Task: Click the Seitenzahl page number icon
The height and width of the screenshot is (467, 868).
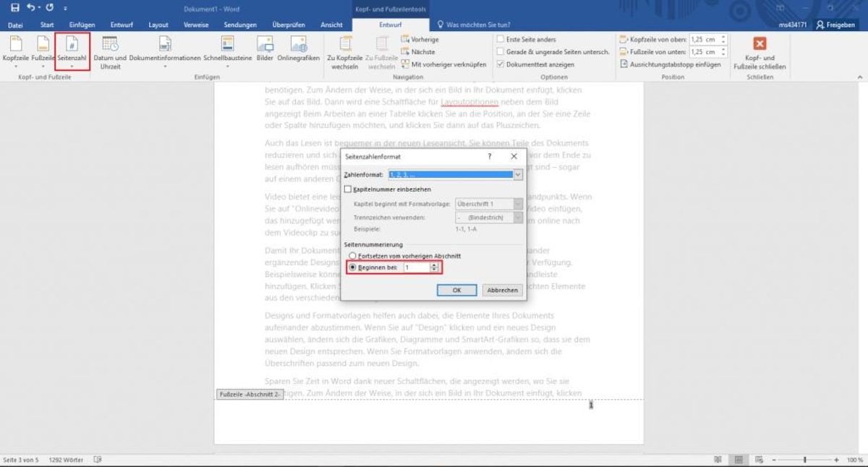Action: 72,43
